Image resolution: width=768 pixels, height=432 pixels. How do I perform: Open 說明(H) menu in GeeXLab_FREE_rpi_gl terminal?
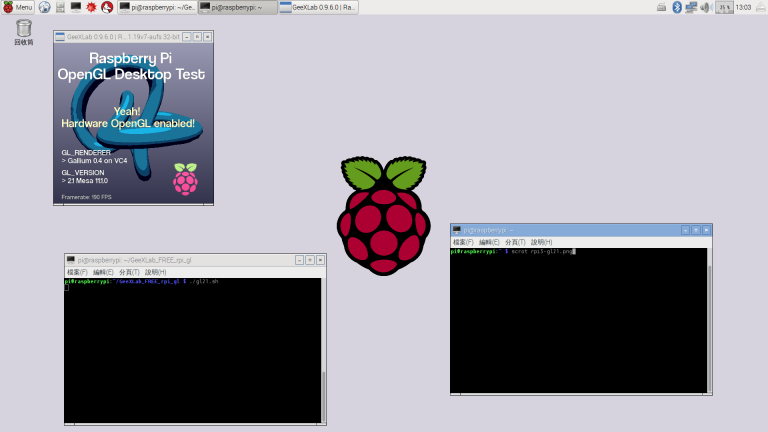(x=155, y=272)
